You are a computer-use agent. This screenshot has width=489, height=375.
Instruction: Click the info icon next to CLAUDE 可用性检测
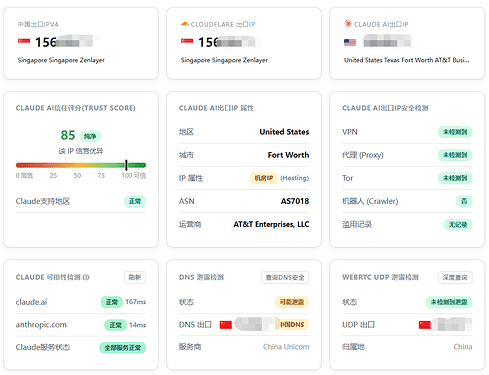pyautogui.click(x=86, y=277)
